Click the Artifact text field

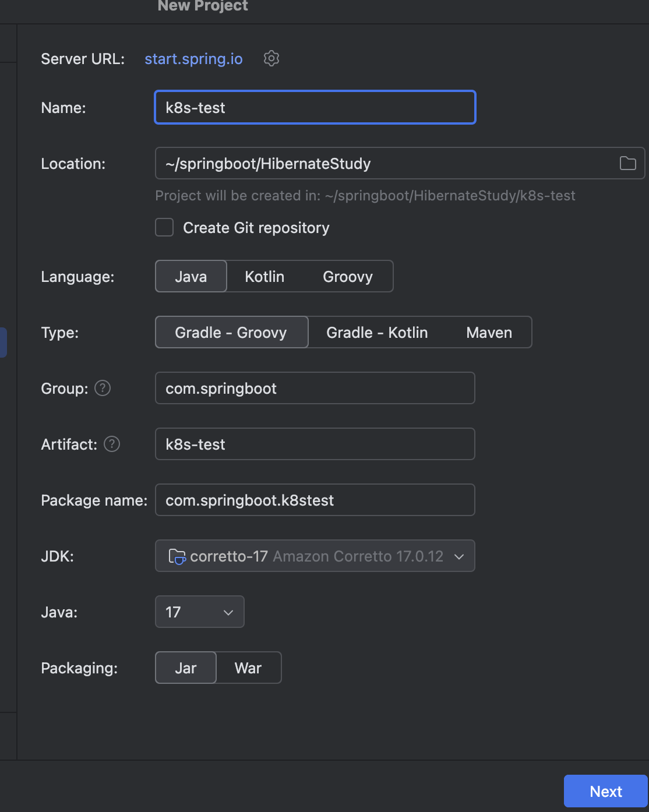coord(315,444)
